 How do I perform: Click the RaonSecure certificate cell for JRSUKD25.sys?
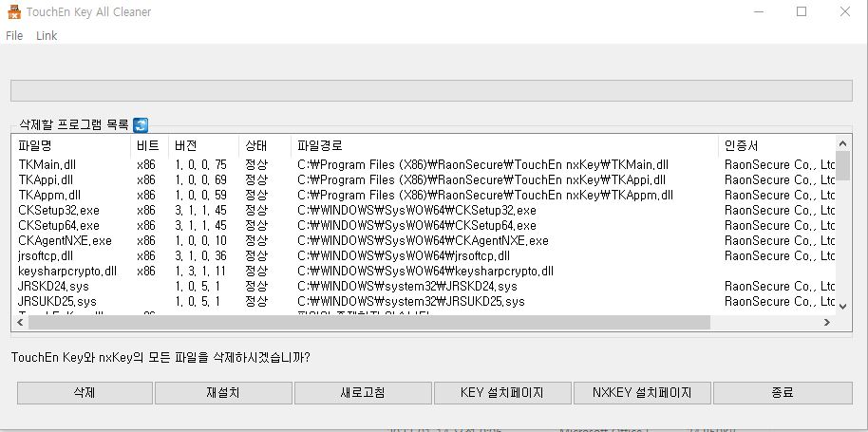[x=780, y=302]
